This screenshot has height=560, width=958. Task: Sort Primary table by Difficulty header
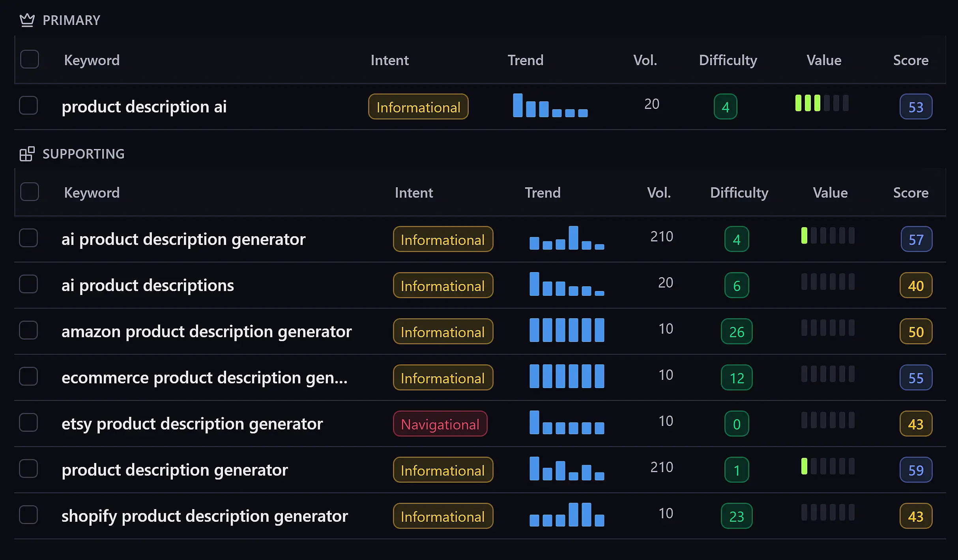[728, 60]
